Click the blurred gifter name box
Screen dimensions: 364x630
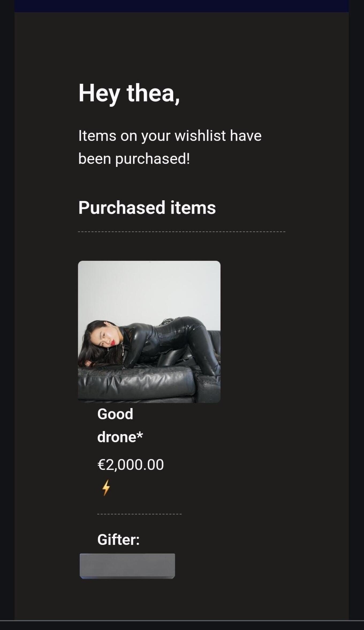[127, 566]
